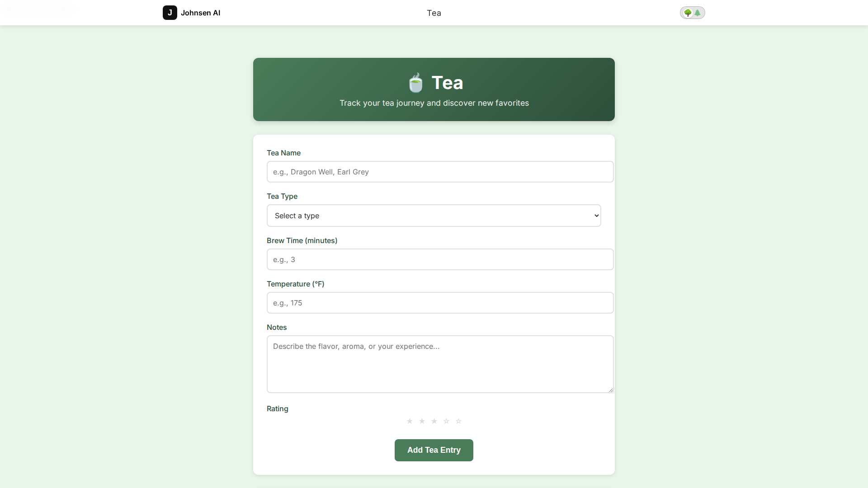Set rating to four stars

(446, 421)
